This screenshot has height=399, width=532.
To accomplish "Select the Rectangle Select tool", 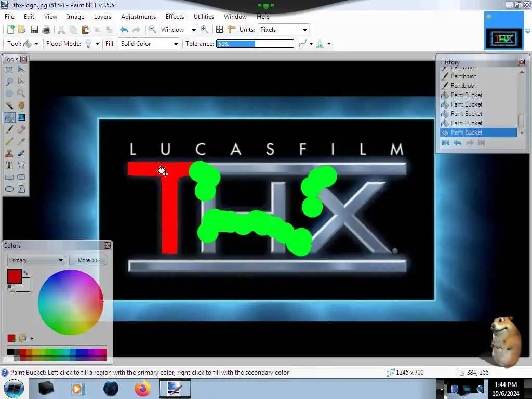I will (x=9, y=70).
